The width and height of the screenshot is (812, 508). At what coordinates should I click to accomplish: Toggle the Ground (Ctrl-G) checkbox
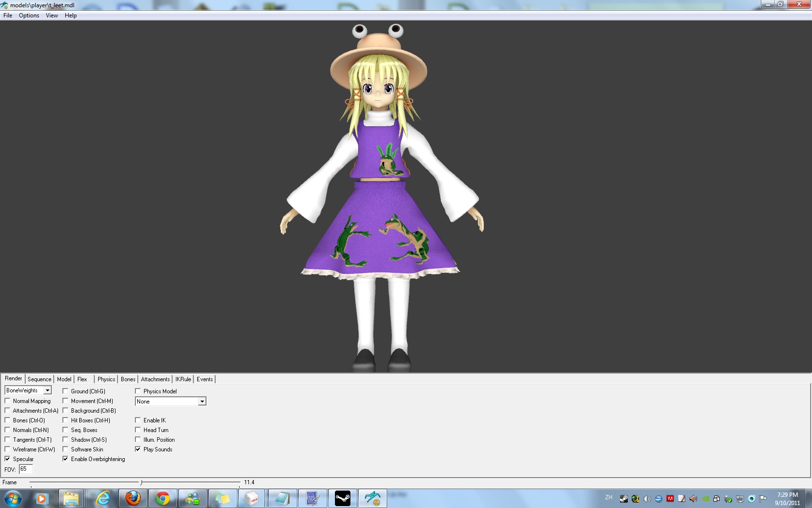[65, 391]
